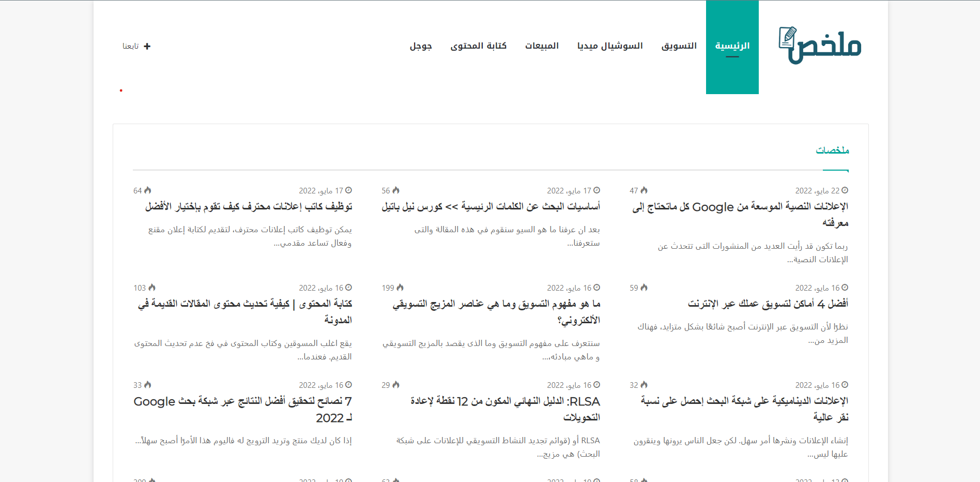Click excerpt نظرًا لأن التسويق عبر الإنترنت
Viewport: 980px width, 482px height.
(x=743, y=334)
